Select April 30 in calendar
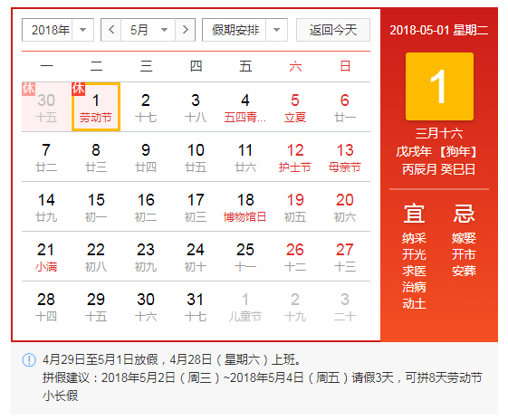 46,107
